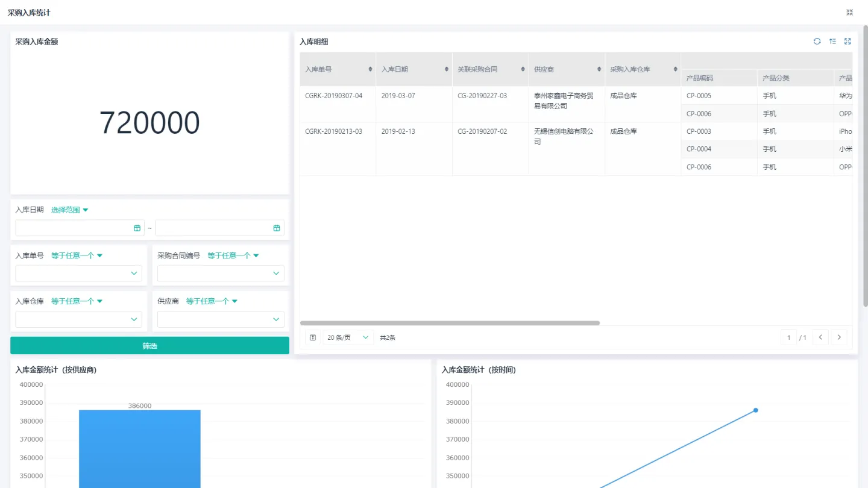Click the page number input box
The width and height of the screenshot is (868, 488).
(x=788, y=337)
